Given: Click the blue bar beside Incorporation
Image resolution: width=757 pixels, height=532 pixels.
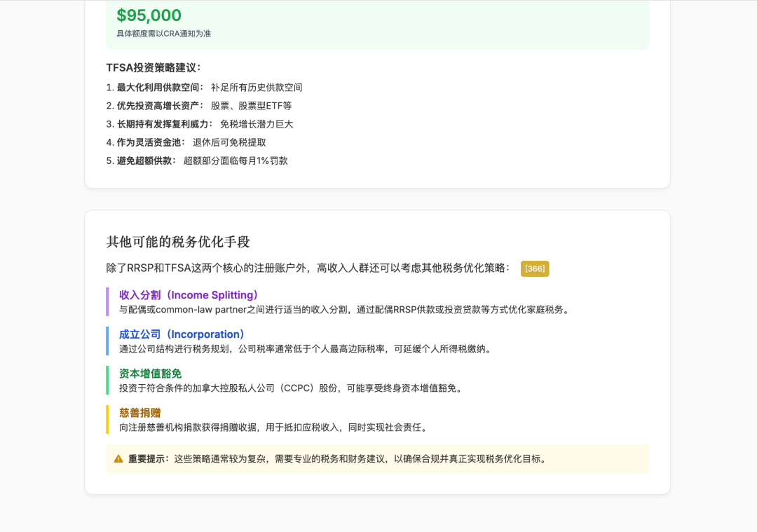Looking at the screenshot, I should point(107,341).
